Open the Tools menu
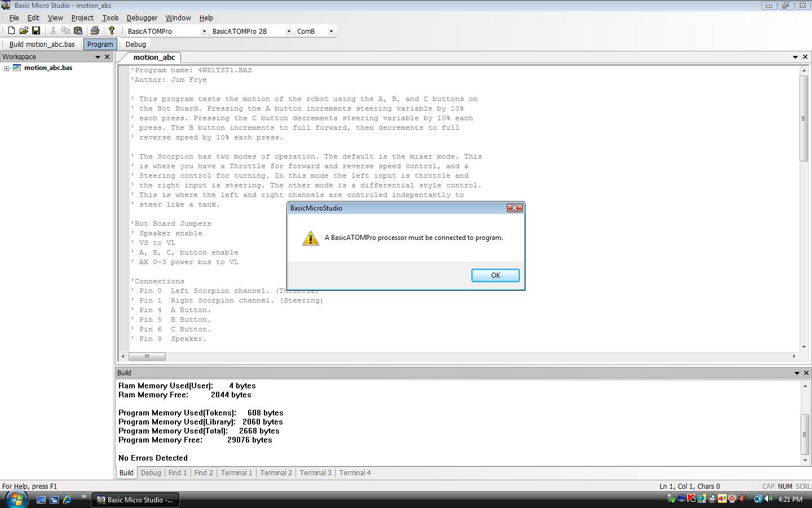Image resolution: width=812 pixels, height=508 pixels. [110, 18]
